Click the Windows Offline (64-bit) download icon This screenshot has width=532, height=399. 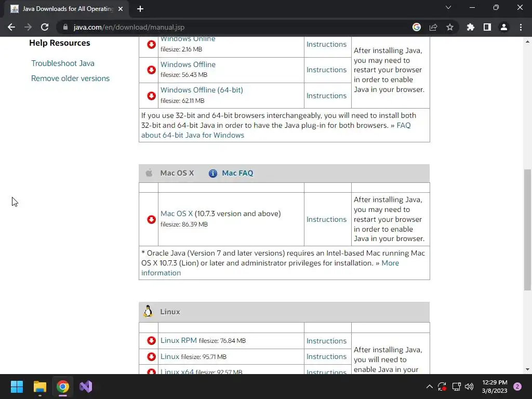[151, 96]
